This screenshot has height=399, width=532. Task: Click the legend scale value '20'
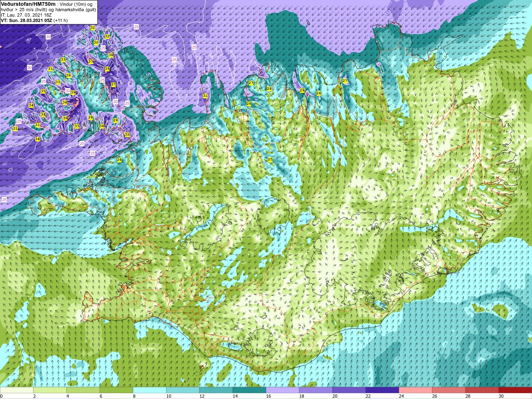(x=335, y=396)
